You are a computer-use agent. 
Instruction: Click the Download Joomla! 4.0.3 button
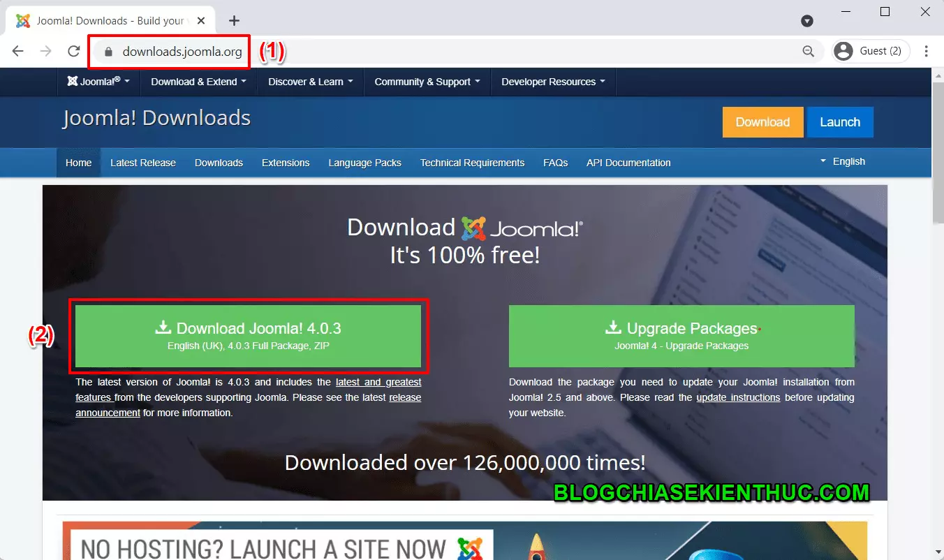point(248,336)
